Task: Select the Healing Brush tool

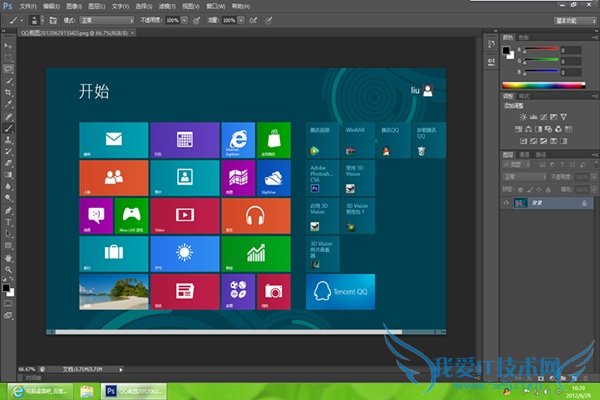Action: tap(8, 116)
